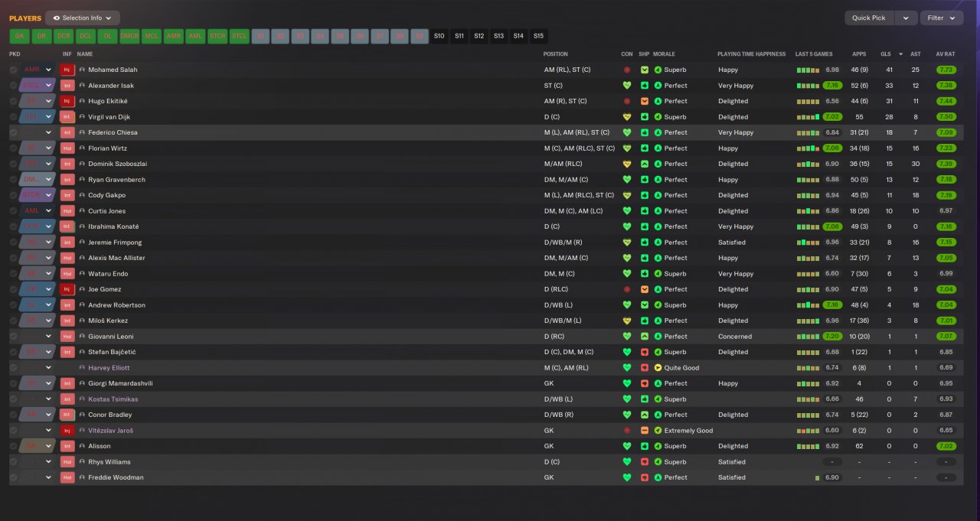Click Freddie Woodman's Hol info icon

tap(67, 477)
